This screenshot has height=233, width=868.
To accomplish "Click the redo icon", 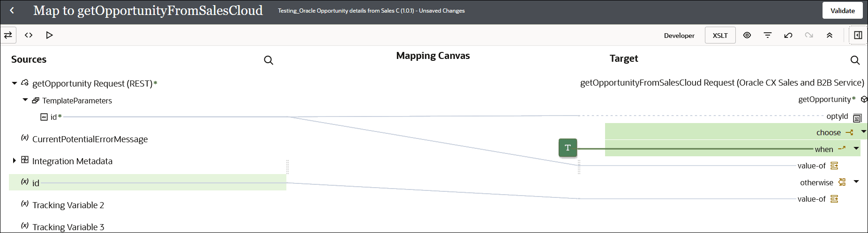I will pos(809,35).
